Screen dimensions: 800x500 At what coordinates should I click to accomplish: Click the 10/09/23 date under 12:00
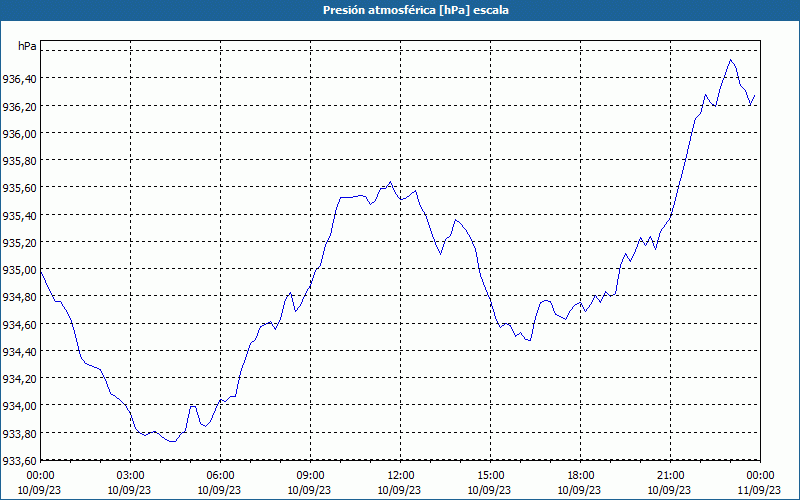point(399,490)
